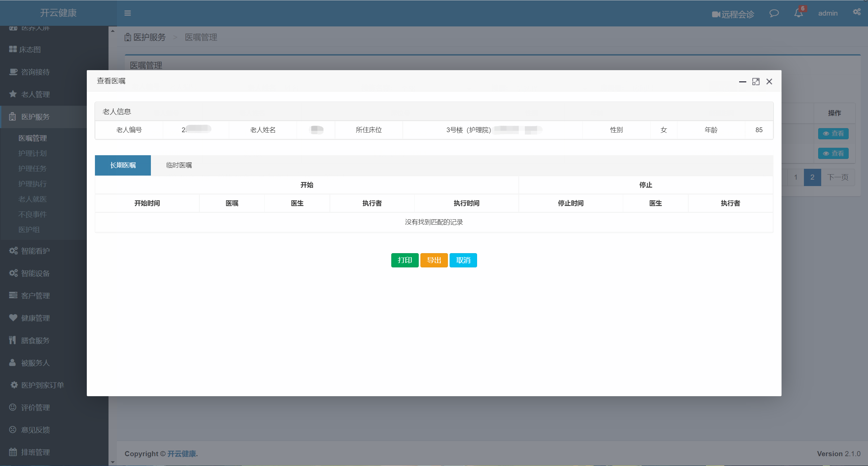Viewport: 868px width, 466px height.
Task: Open 护理执行 in the sidebar submenu
Action: tap(33, 184)
